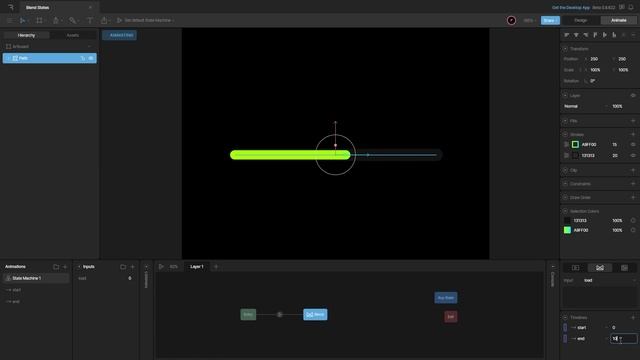Click the user avatar circle
The width and height of the screenshot is (640, 360).
511,20
